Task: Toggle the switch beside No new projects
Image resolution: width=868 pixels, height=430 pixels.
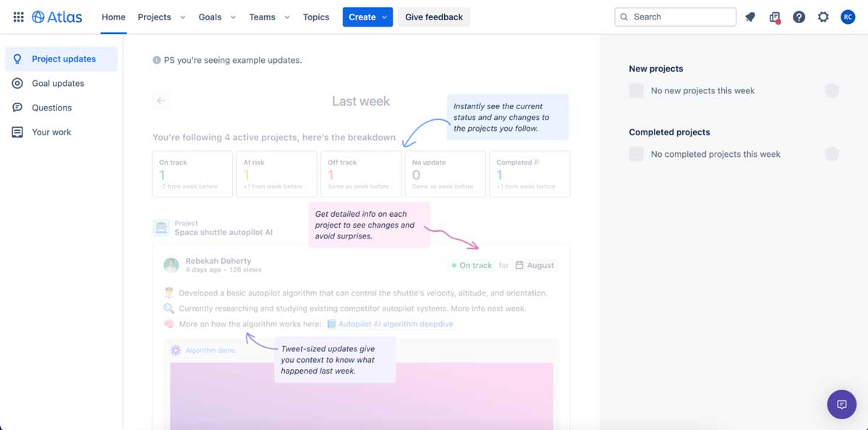Action: point(832,90)
